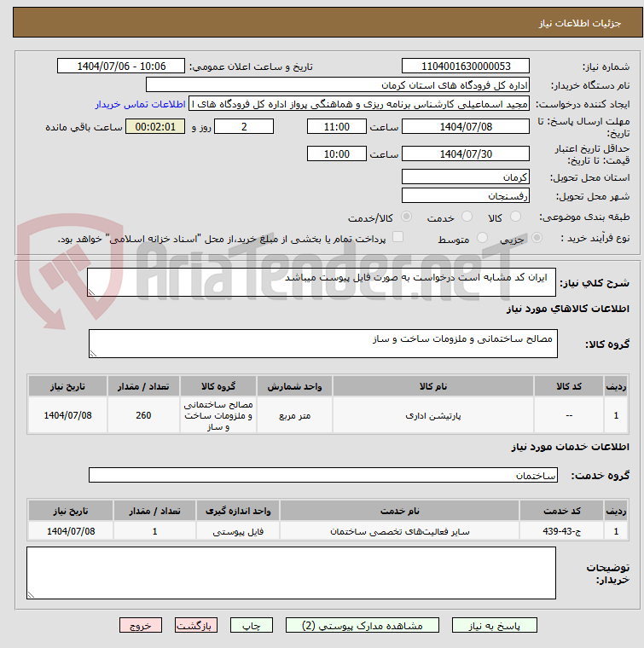Click the response deadline date 1404/07/08 field
The width and height of the screenshot is (644, 648).
[466, 126]
